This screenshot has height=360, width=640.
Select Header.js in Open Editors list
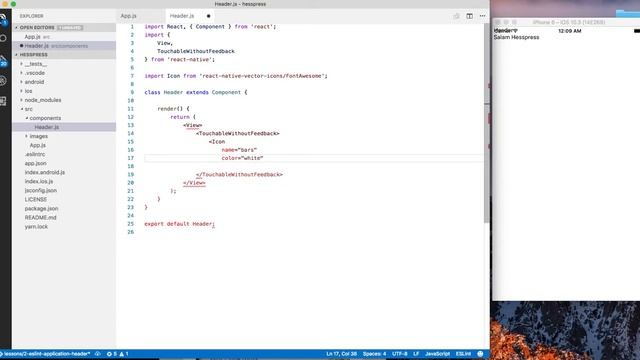64,46
